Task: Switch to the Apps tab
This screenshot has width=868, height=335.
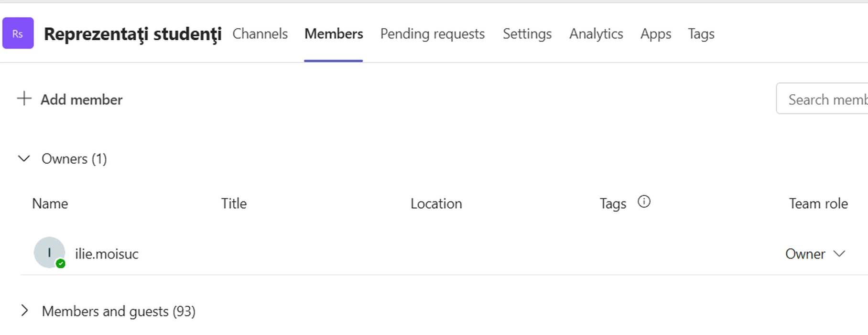Action: pos(656,33)
